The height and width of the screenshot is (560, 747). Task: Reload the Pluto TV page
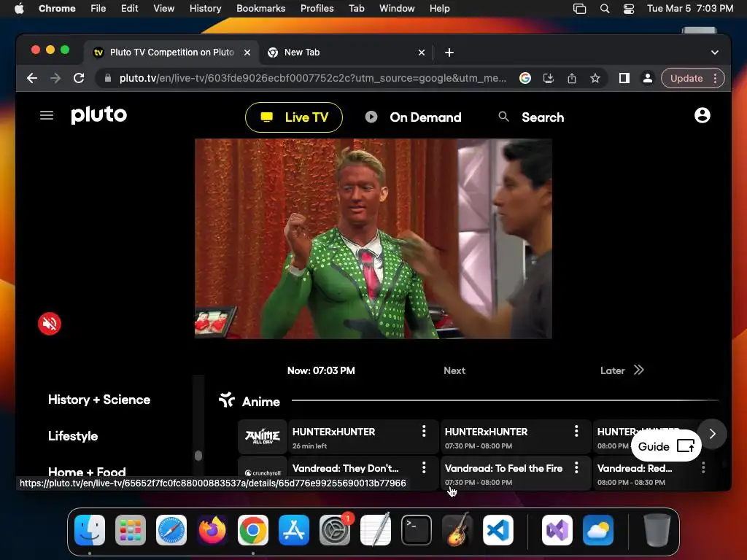coord(79,78)
